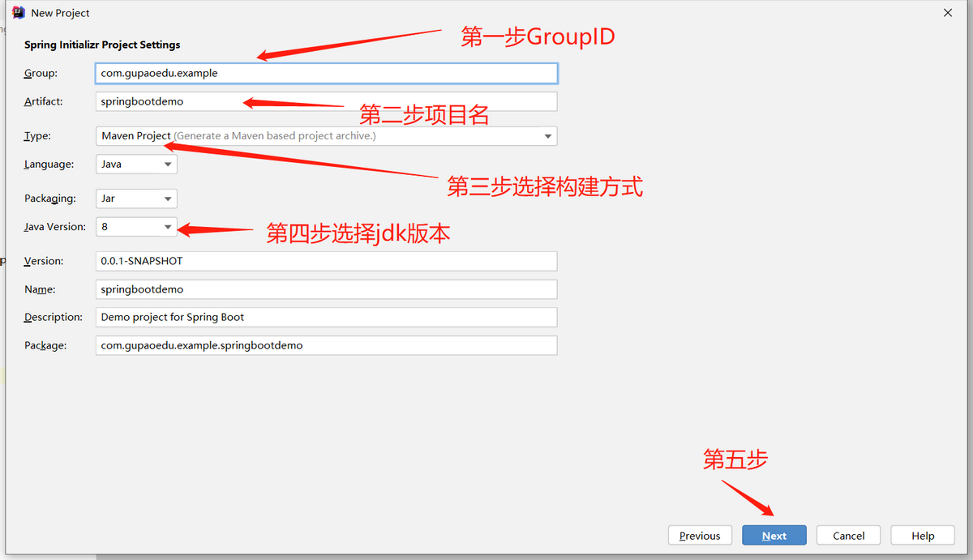Click the New Project window title
The image size is (973, 560).
61,13
